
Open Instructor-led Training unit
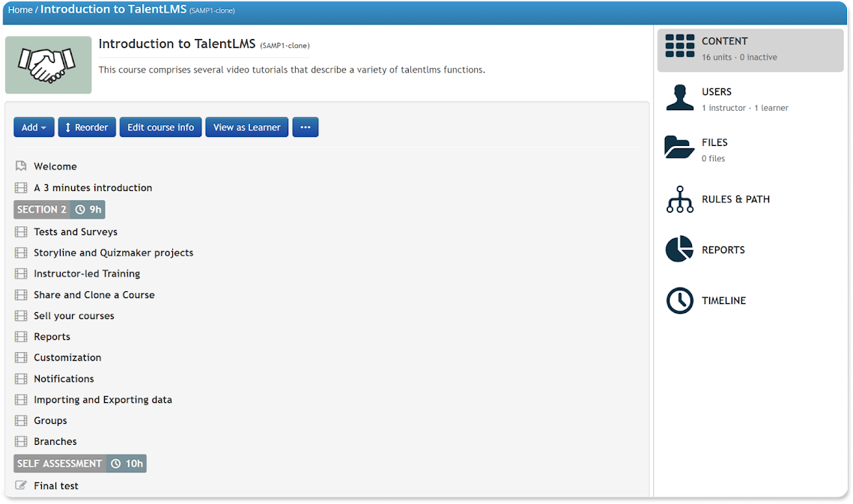[x=87, y=274]
